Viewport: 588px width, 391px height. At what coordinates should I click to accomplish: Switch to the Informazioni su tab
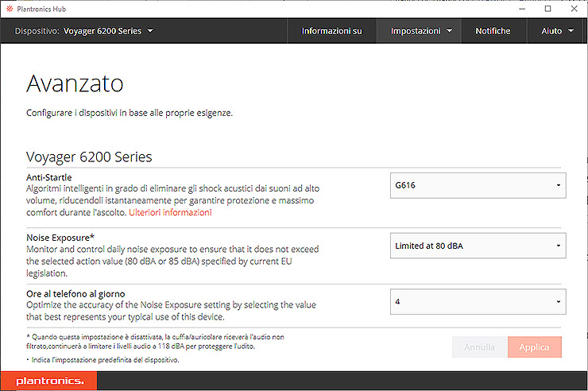pyautogui.click(x=331, y=31)
